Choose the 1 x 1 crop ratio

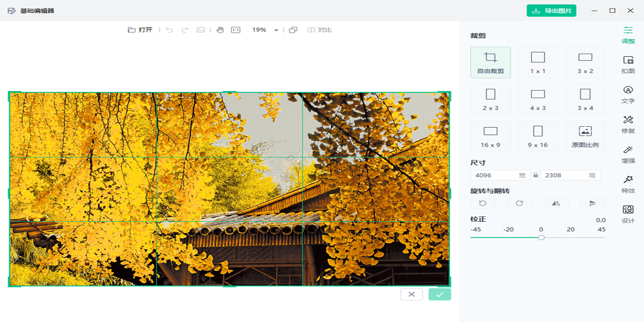pyautogui.click(x=538, y=62)
